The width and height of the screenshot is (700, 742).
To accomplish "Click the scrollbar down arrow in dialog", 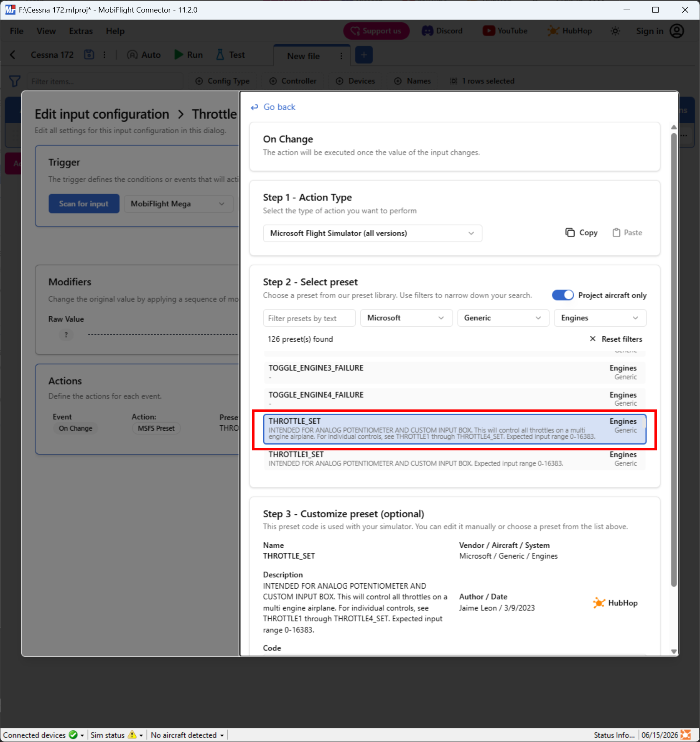I will (x=673, y=651).
